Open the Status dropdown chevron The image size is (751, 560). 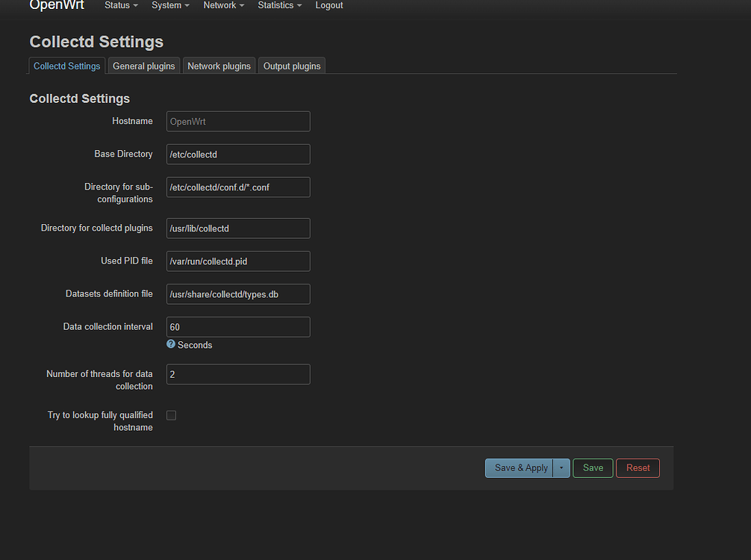[x=134, y=6]
